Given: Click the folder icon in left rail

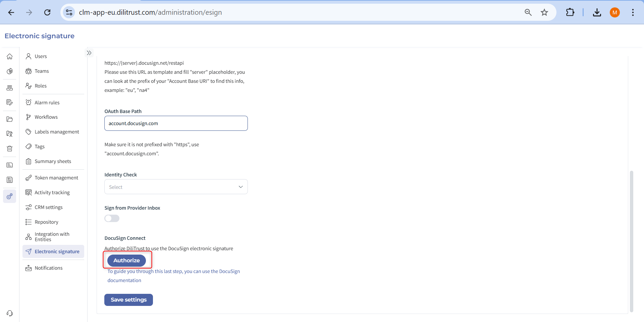Looking at the screenshot, I should click(x=10, y=119).
